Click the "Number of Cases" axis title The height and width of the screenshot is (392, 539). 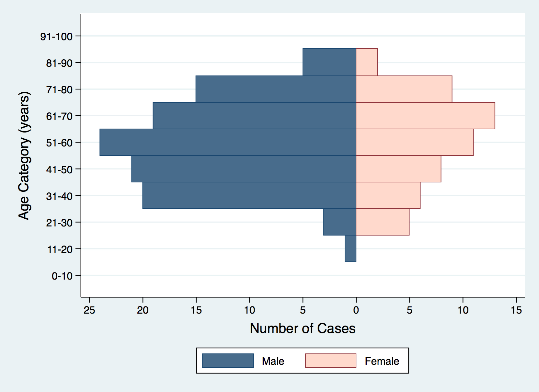point(303,329)
